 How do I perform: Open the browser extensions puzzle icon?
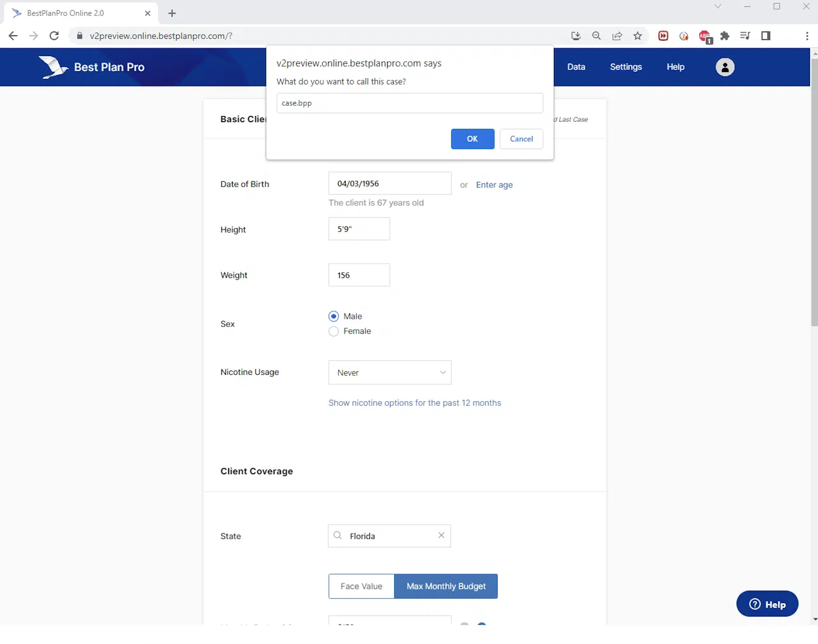tap(724, 36)
